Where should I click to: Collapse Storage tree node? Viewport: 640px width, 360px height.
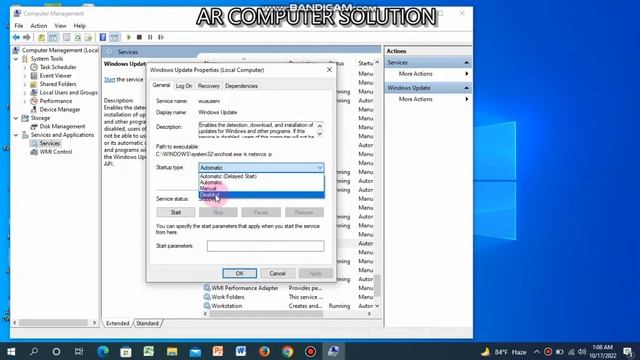tap(16, 118)
